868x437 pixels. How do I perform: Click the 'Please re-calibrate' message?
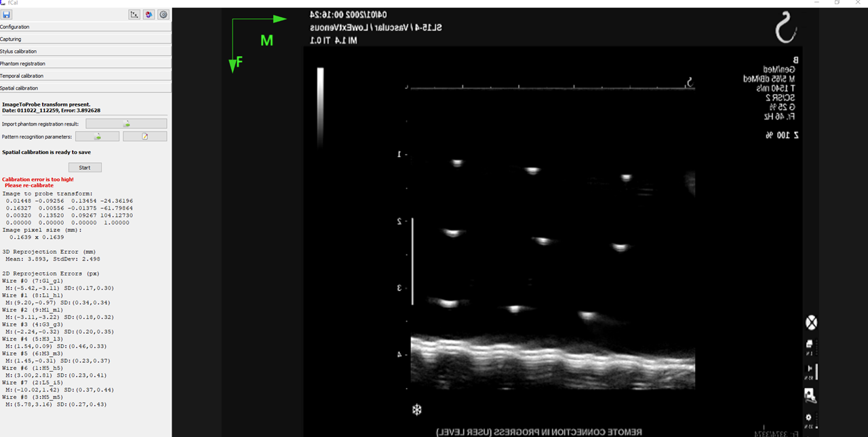coord(29,185)
